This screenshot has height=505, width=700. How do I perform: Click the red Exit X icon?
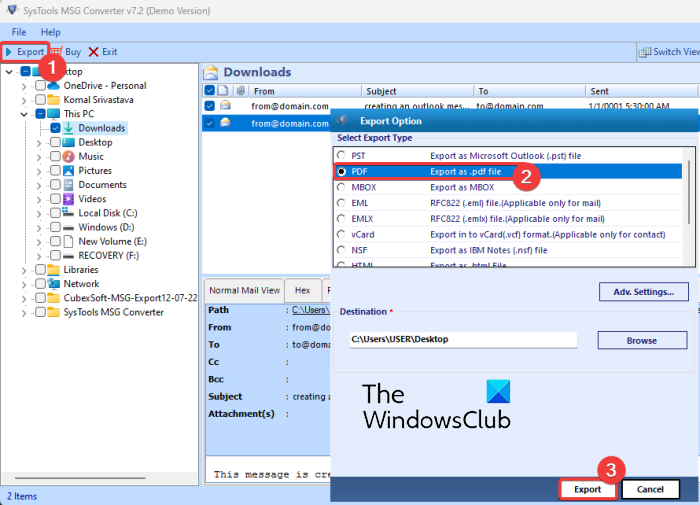click(x=93, y=52)
